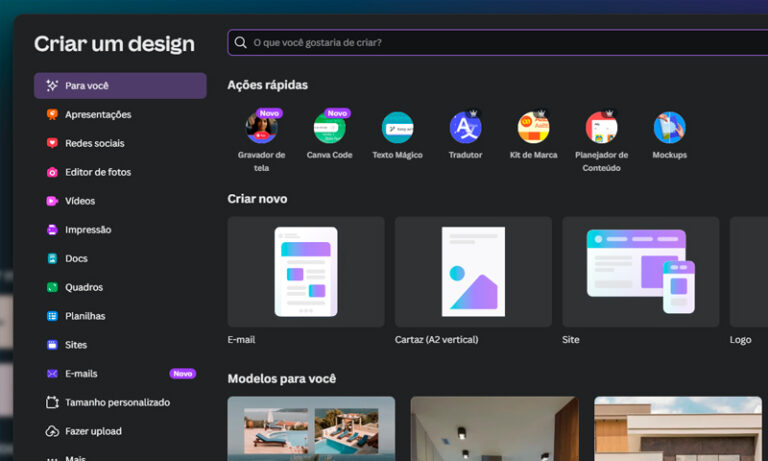Go to Editor de fotos category
The image size is (768, 461).
pyautogui.click(x=120, y=172)
